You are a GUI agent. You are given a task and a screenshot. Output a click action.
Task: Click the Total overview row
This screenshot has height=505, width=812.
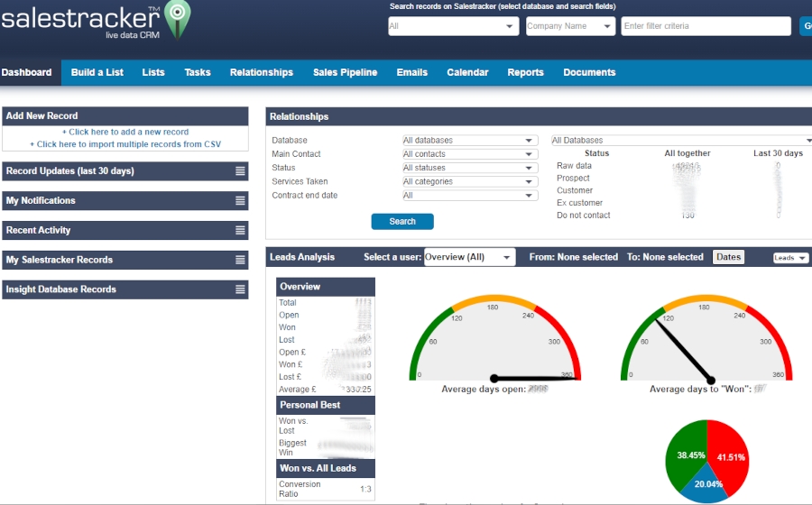click(x=325, y=303)
